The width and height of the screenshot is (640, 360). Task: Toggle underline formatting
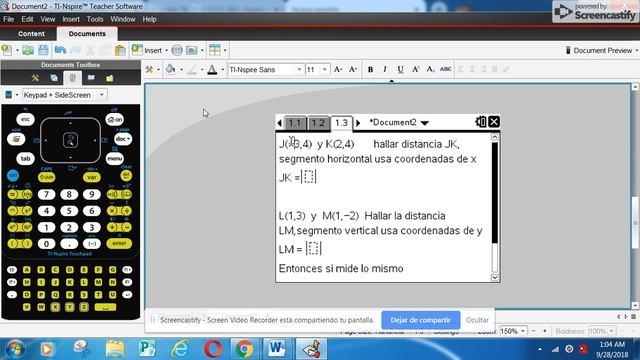click(400, 70)
